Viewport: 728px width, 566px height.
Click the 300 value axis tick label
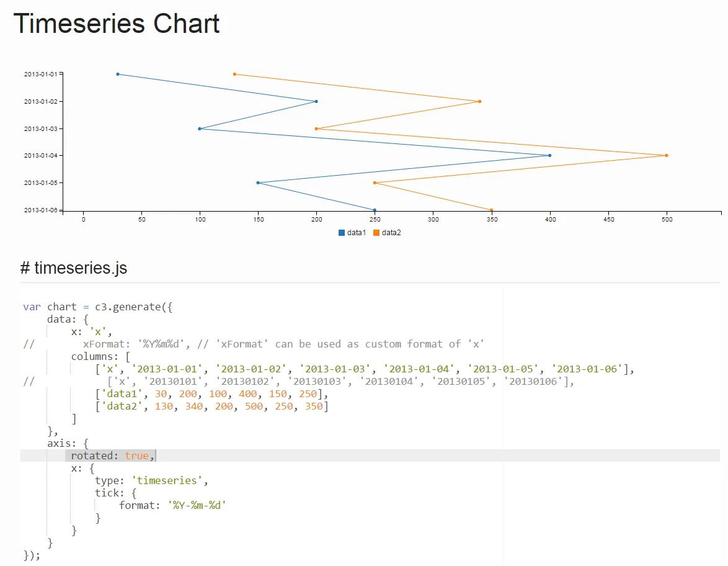point(433,219)
